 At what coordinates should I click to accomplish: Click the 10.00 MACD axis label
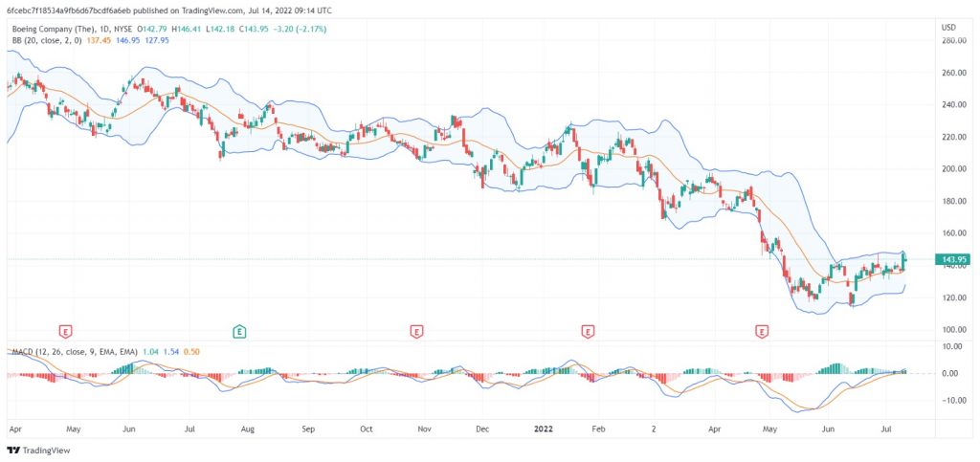953,346
